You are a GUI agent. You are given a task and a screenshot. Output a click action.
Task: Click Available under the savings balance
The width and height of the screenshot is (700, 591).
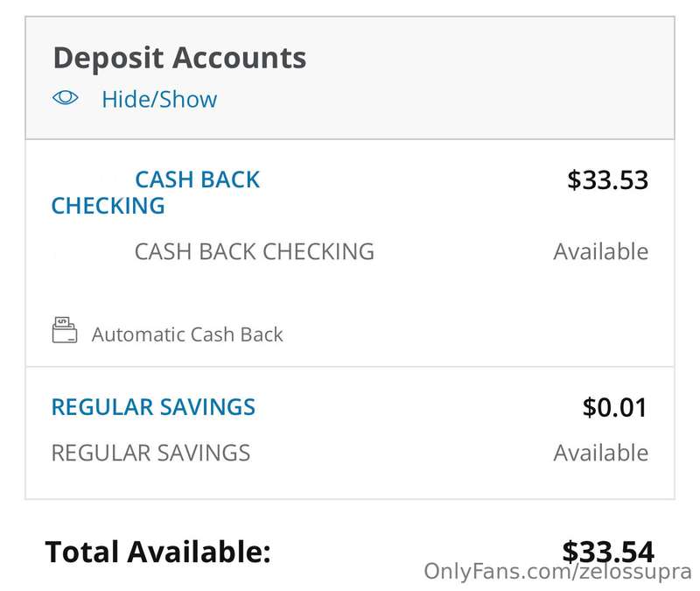click(601, 453)
